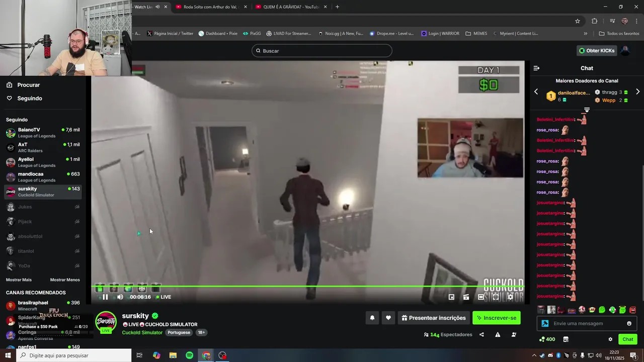The height and width of the screenshot is (362, 644).
Task: Report stream with warning triangle icon
Action: 498,335
